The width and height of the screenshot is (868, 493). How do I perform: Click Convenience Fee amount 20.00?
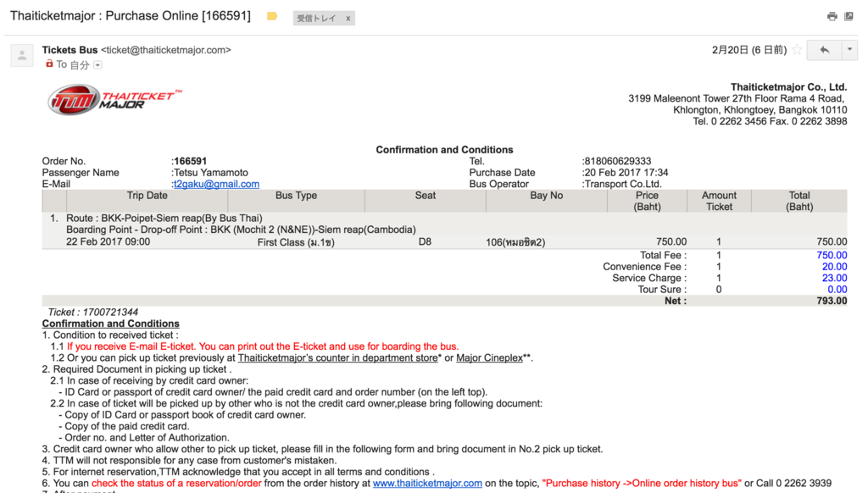(x=834, y=267)
